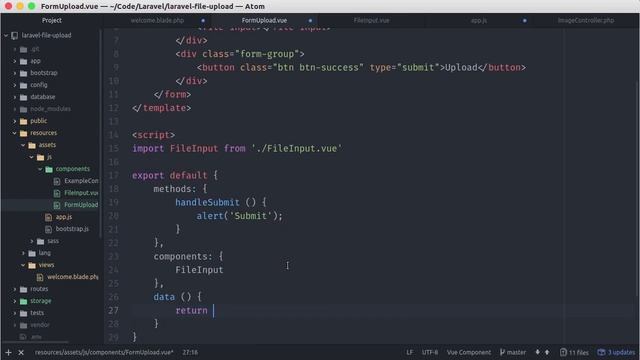Click the Project panel header
This screenshot has height=360, width=640.
52,20
